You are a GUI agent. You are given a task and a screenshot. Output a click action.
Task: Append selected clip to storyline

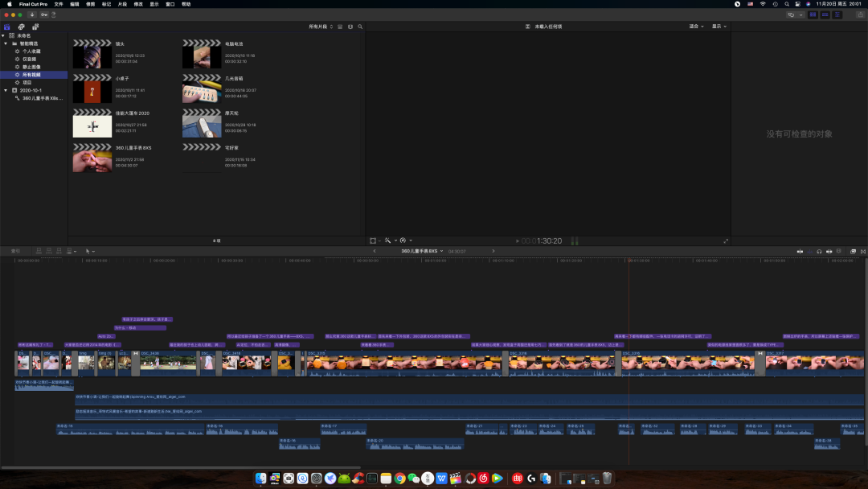point(59,251)
